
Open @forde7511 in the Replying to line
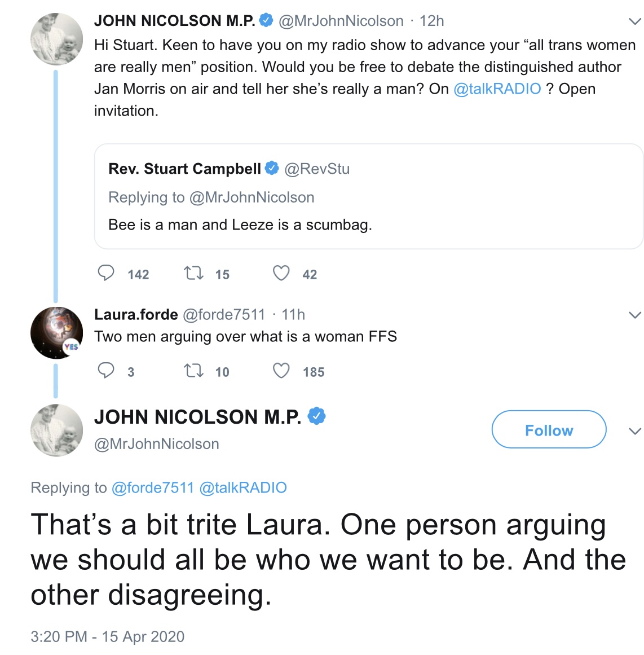(x=153, y=487)
